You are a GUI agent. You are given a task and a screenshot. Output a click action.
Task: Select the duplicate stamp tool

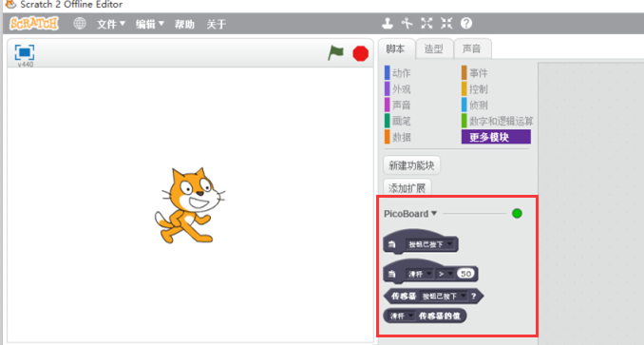click(387, 24)
